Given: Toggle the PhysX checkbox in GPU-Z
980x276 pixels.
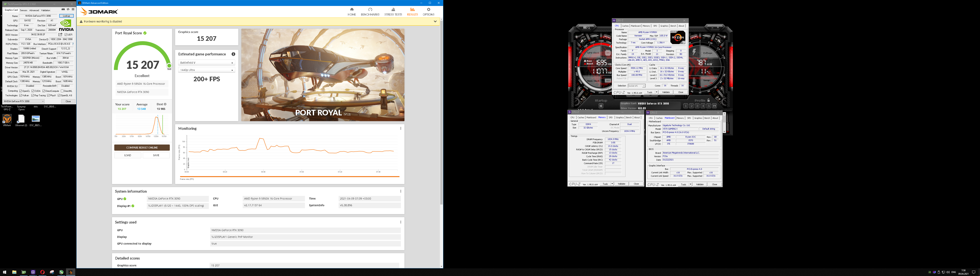Looking at the screenshot, I should pyautogui.click(x=48, y=96).
